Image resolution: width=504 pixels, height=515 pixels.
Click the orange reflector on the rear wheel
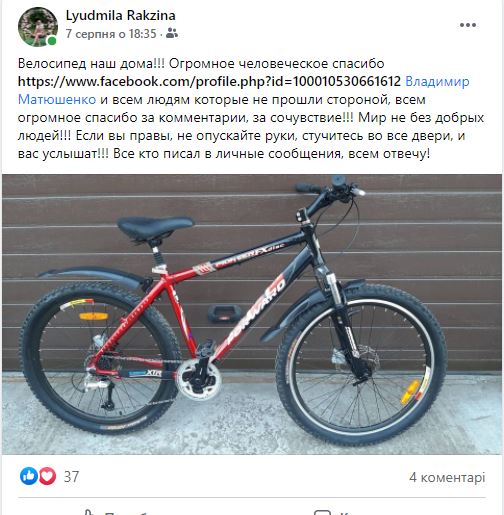coord(94,316)
